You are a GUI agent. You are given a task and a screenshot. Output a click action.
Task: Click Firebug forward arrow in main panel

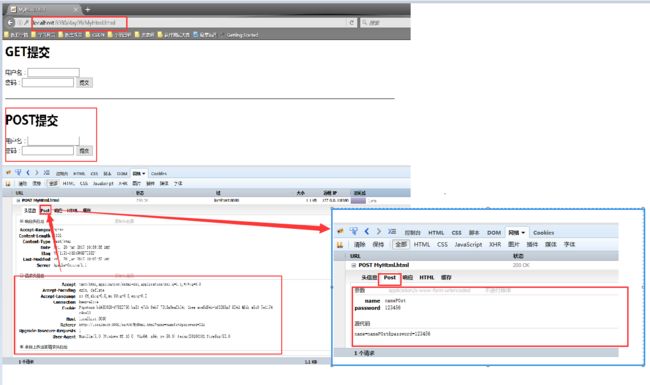(x=36, y=172)
